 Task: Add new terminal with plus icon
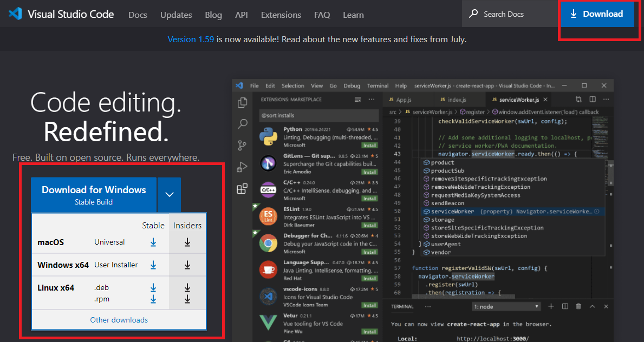click(x=551, y=306)
